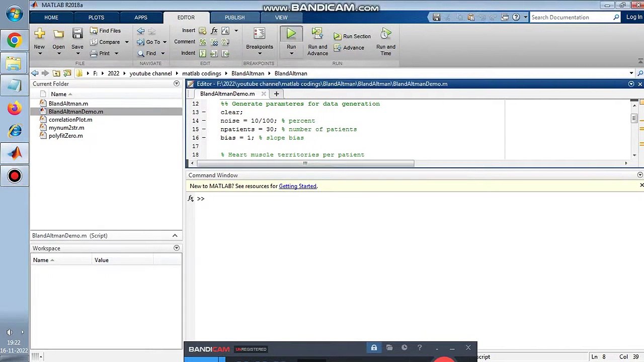Viewport: 644px width, 362px height.
Task: Open the Breakpoints menu
Action: pyautogui.click(x=260, y=42)
